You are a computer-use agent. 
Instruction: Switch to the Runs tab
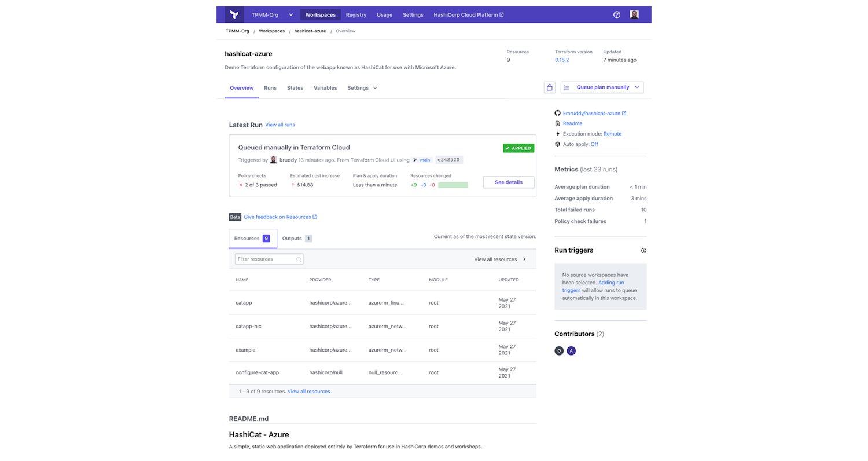(270, 88)
